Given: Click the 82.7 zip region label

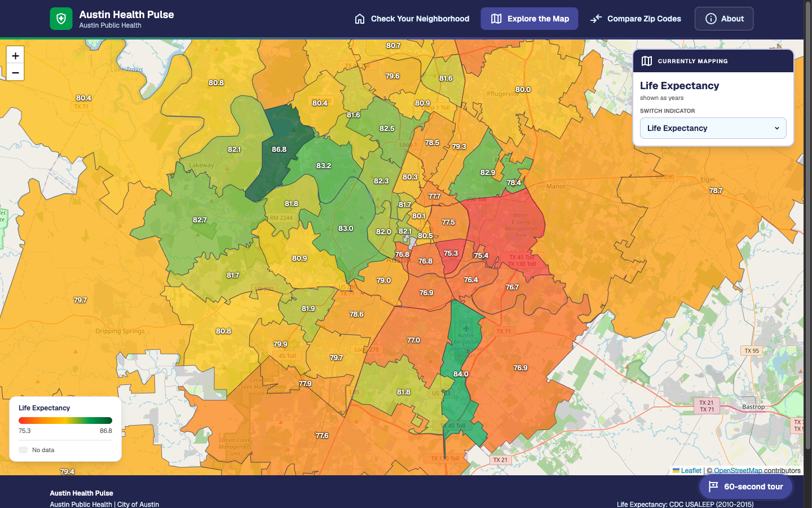Looking at the screenshot, I should pos(200,220).
